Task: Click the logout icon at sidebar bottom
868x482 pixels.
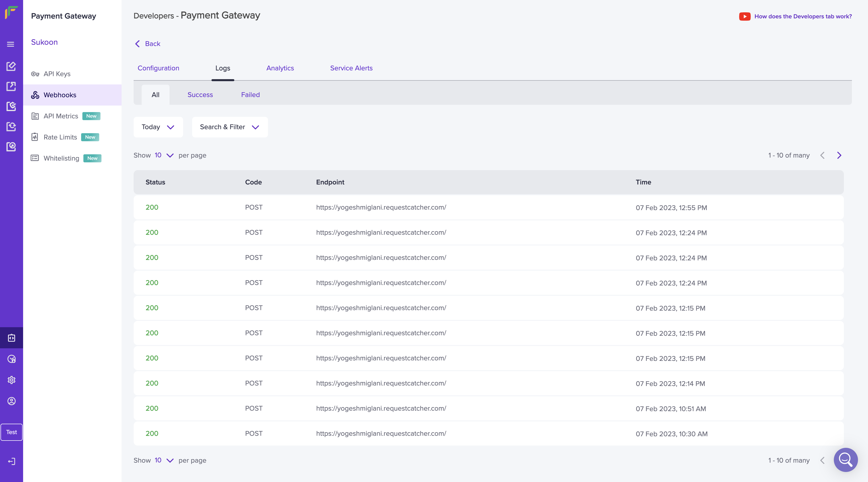Action: (12, 461)
